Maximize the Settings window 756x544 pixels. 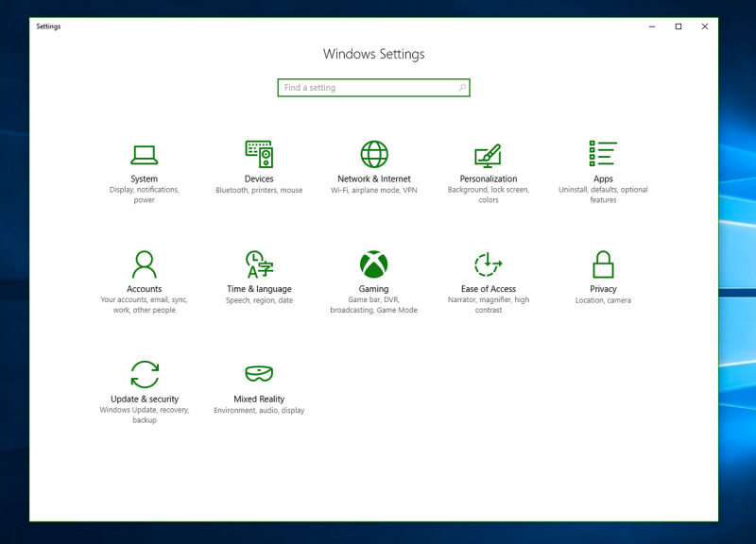point(679,26)
